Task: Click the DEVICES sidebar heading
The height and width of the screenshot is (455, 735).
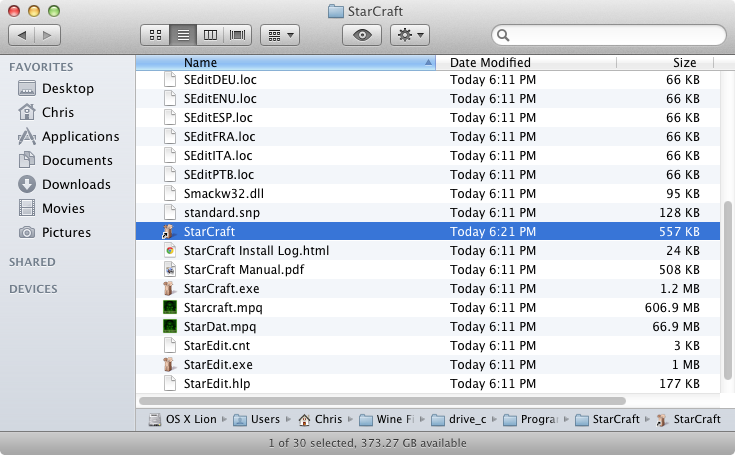Action: 33,289
